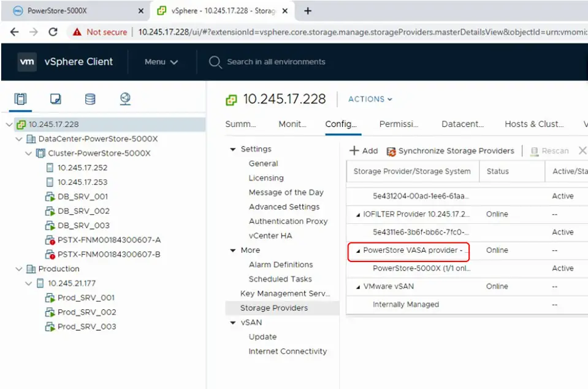Open the Hosts and Clusters inventory view icon
Image resolution: width=588 pixels, height=389 pixels.
(20, 99)
